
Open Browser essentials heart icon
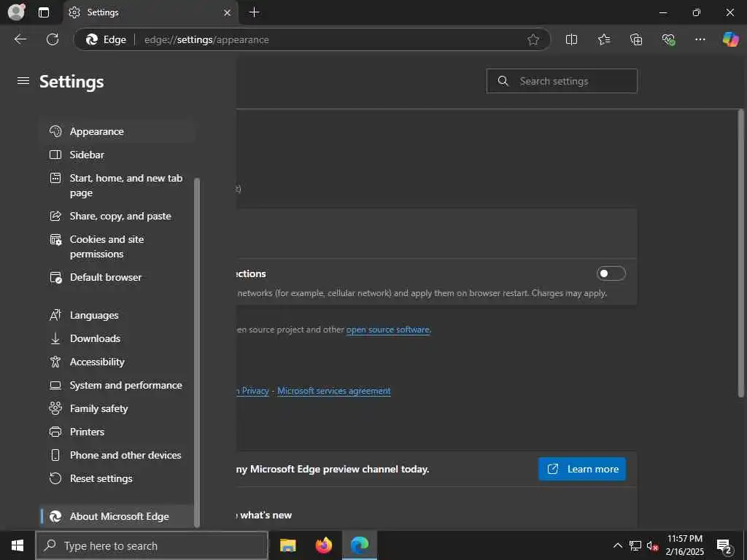(668, 39)
